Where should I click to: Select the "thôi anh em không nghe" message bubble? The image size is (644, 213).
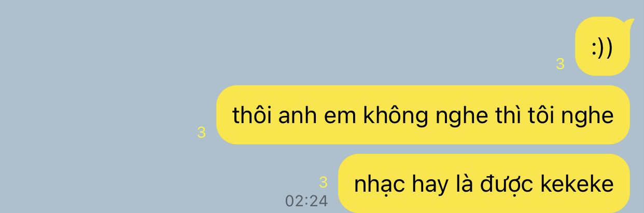(x=423, y=115)
